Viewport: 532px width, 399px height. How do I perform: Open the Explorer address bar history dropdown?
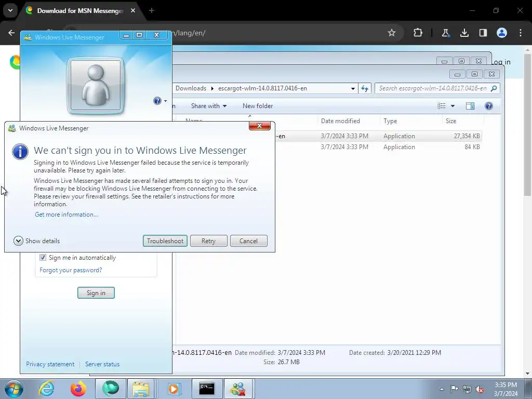click(353, 88)
